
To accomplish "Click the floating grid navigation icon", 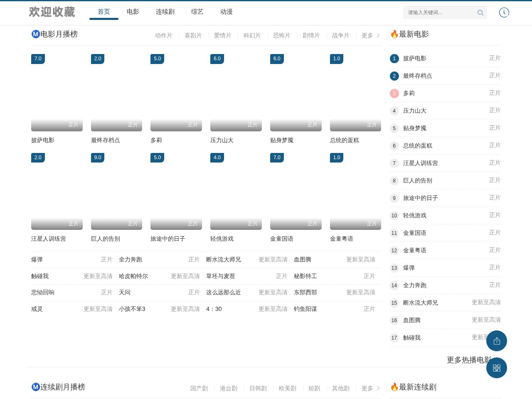I will tap(497, 368).
